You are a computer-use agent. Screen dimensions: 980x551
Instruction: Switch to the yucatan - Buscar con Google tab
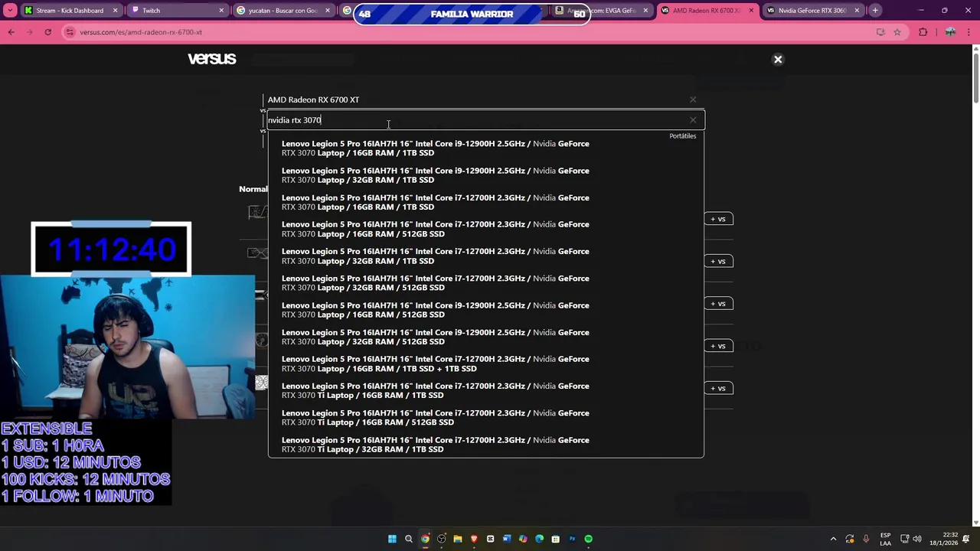[283, 11]
